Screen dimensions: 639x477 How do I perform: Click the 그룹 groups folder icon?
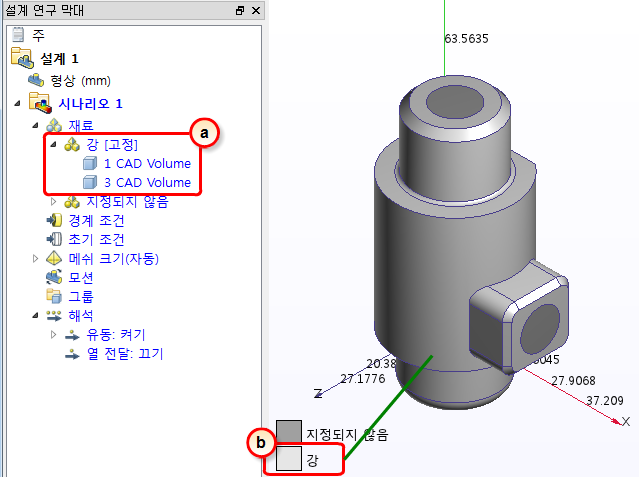[x=54, y=296]
